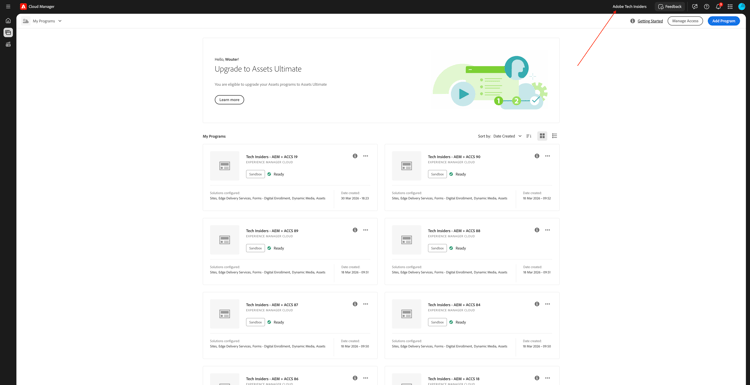Open program Tech Insiders - AEM + ACCS 88
The width and height of the screenshot is (750, 385).
pyautogui.click(x=454, y=231)
